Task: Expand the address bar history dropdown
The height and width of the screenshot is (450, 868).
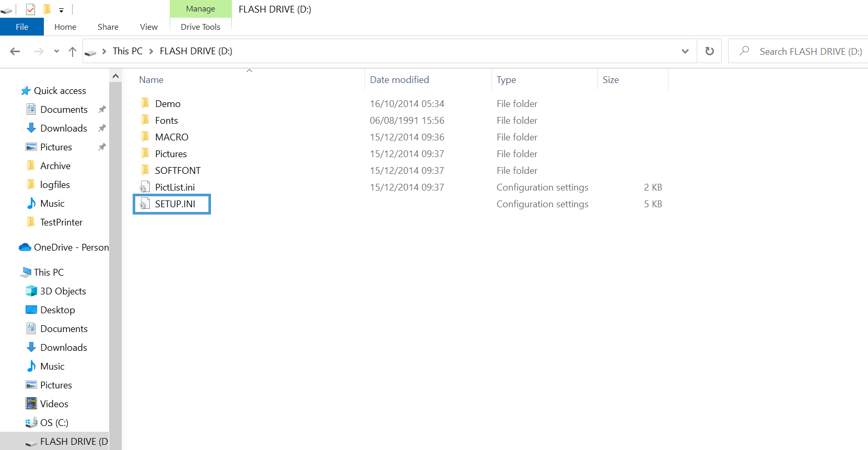Action: 685,51
